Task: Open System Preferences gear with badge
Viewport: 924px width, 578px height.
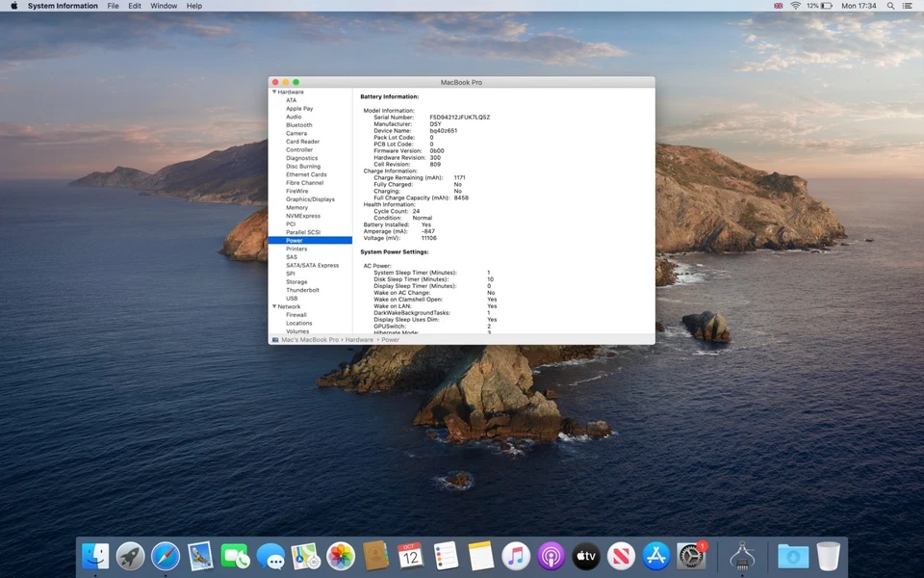Action: (x=691, y=556)
